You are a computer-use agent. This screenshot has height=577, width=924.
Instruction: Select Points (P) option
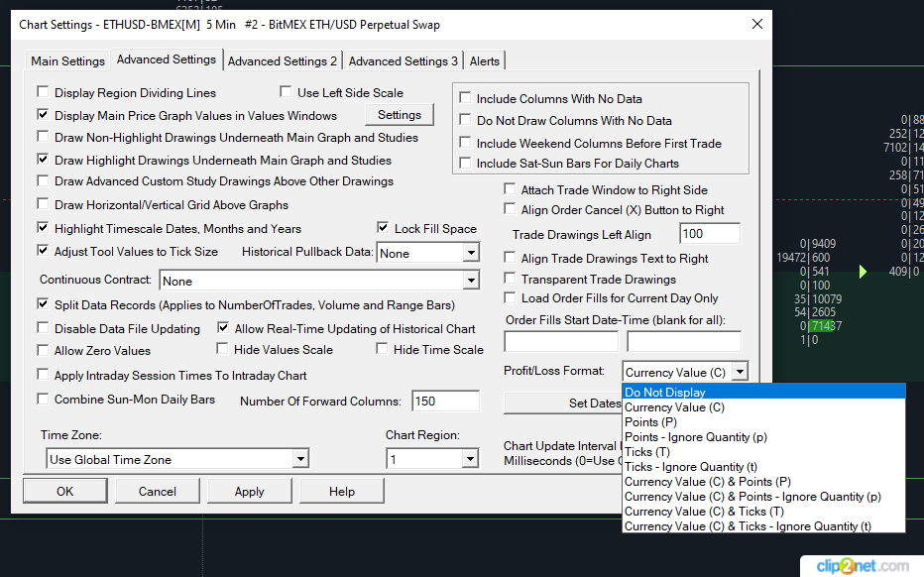point(763,422)
